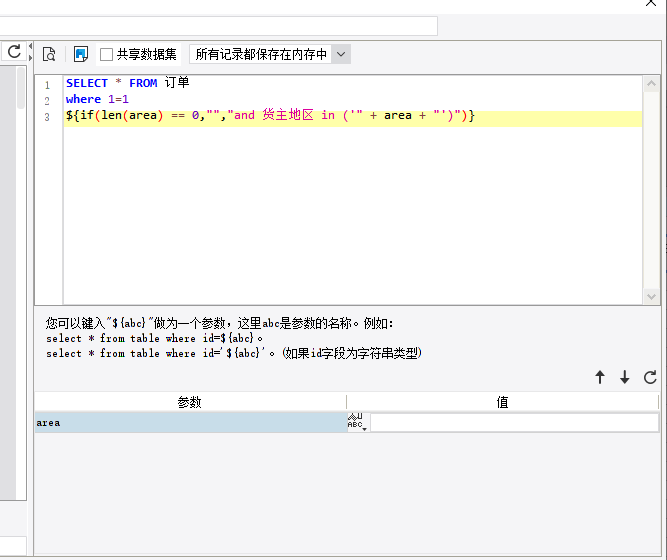The height and width of the screenshot is (560, 667).
Task: Expand the left panel with small right arrow
Action: coord(30,57)
